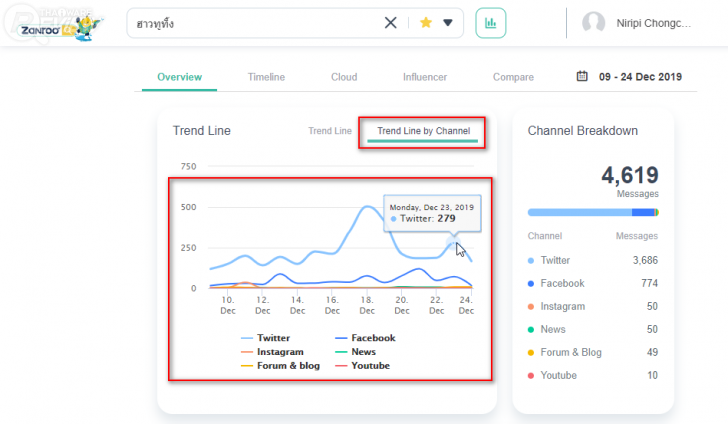728x424 pixels.
Task: Toggle Instagram series in chart legend
Action: 278,352
